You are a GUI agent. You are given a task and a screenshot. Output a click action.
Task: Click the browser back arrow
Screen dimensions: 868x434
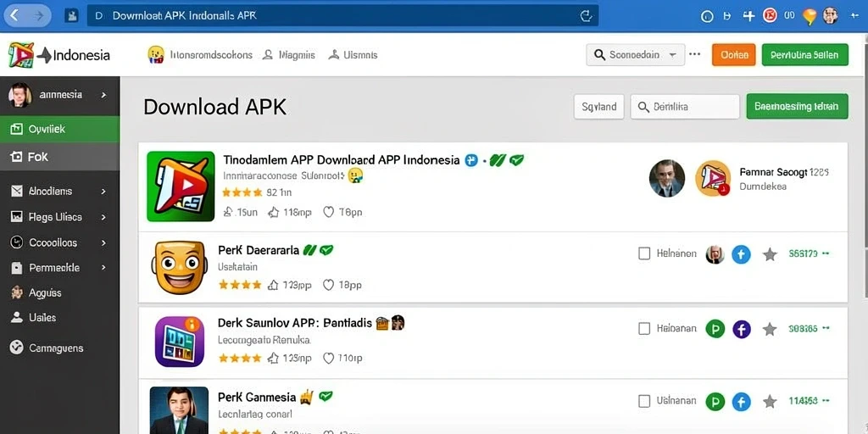coord(14,15)
